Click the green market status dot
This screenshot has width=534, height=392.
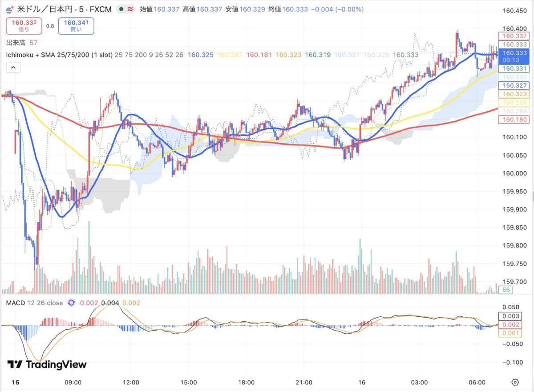(121, 9)
